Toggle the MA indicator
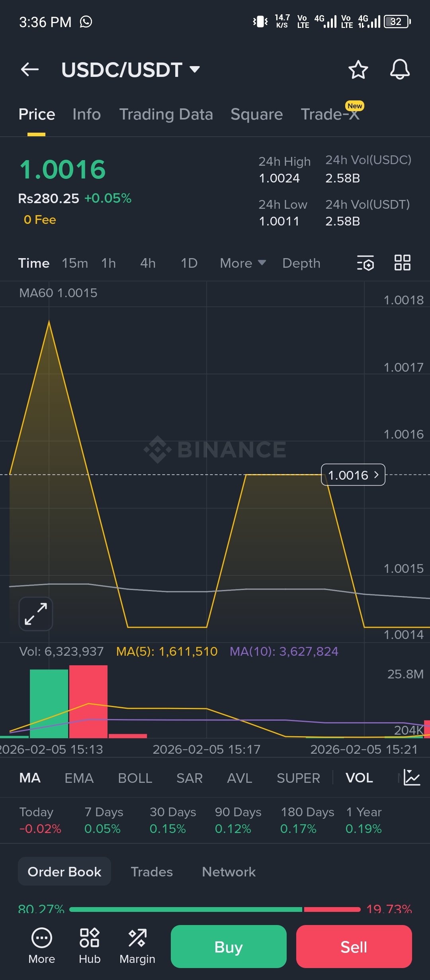The image size is (430, 980). coord(30,778)
